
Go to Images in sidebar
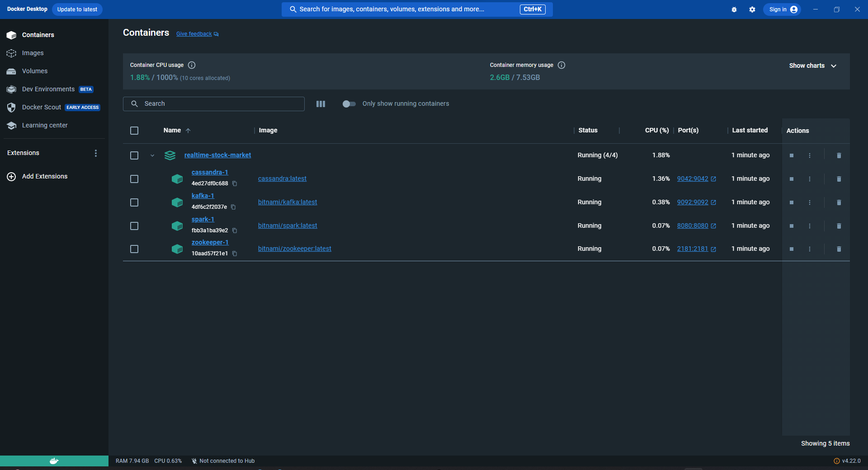54,53
